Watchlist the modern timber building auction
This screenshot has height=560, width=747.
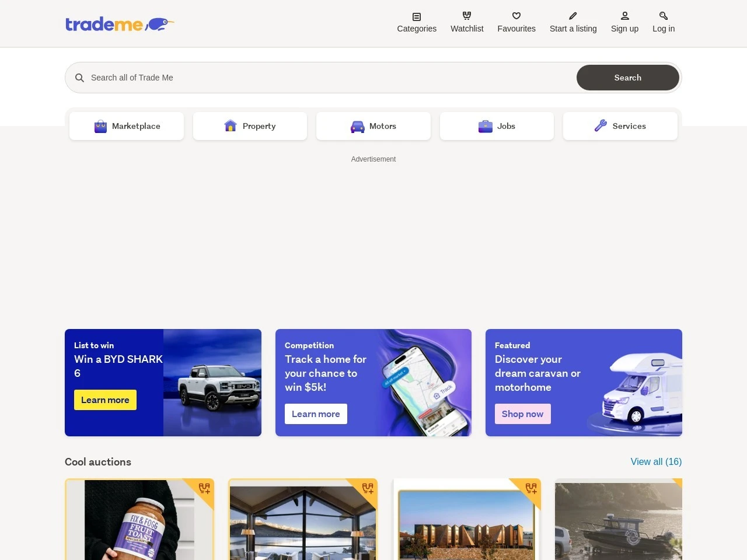point(532,488)
